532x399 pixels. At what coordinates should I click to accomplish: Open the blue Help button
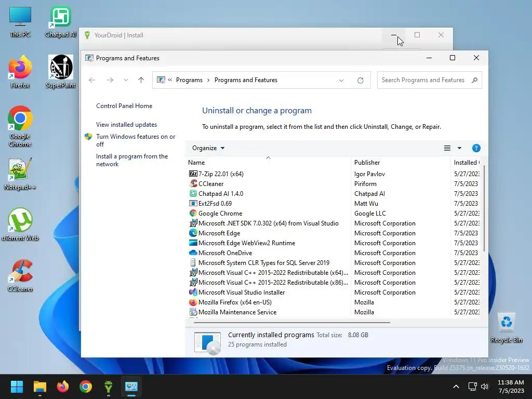(x=476, y=148)
